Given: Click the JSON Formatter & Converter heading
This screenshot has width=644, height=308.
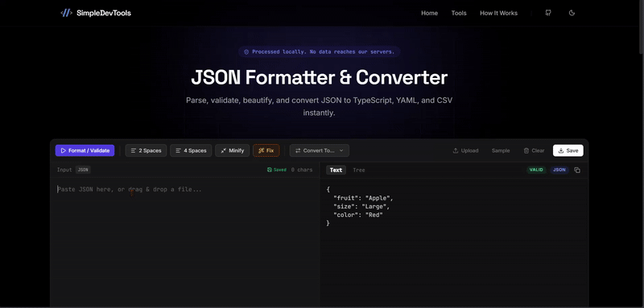Looking at the screenshot, I should (319, 77).
